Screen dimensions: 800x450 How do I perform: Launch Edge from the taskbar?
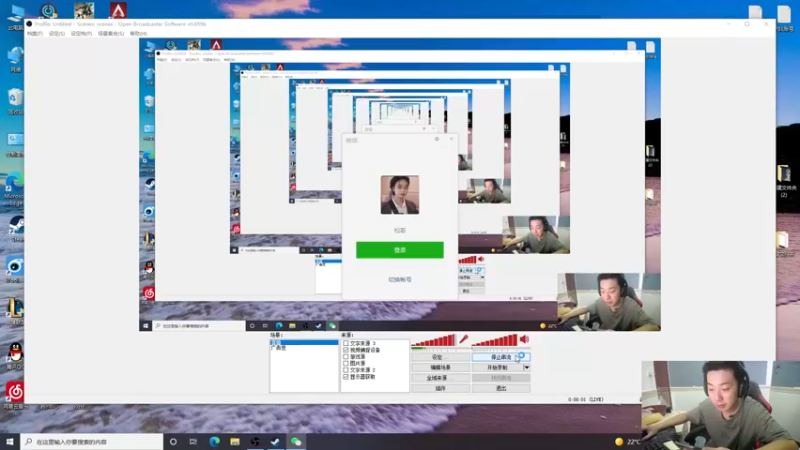tap(214, 441)
